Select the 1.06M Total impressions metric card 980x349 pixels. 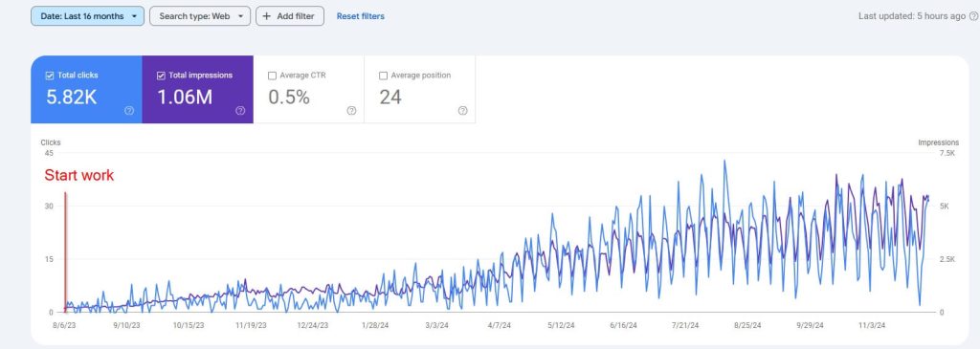pos(197,89)
